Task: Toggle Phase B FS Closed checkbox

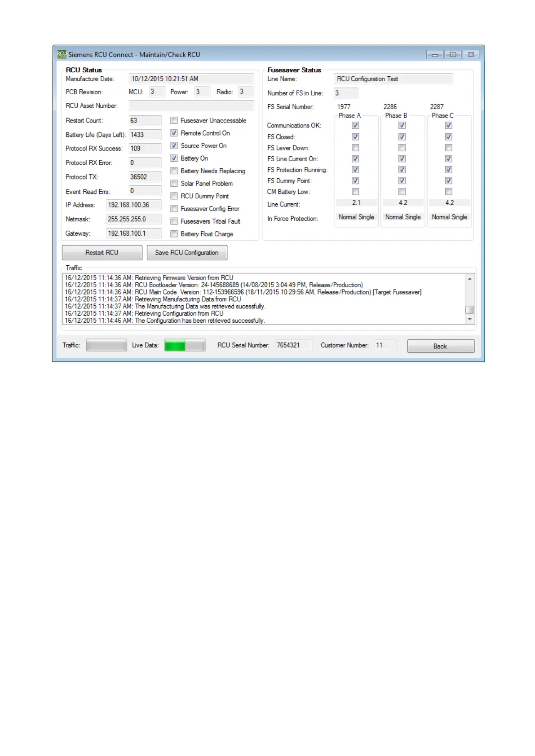Action: click(x=402, y=136)
